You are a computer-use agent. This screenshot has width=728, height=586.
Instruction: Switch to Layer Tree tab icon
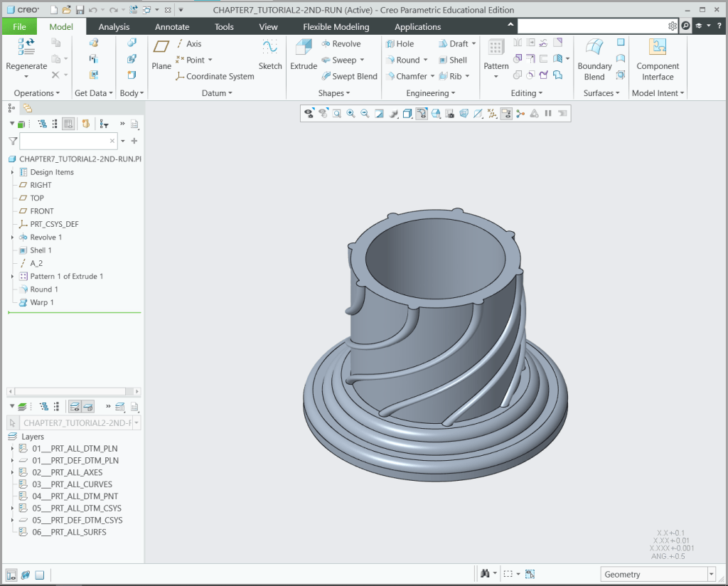tap(28, 109)
